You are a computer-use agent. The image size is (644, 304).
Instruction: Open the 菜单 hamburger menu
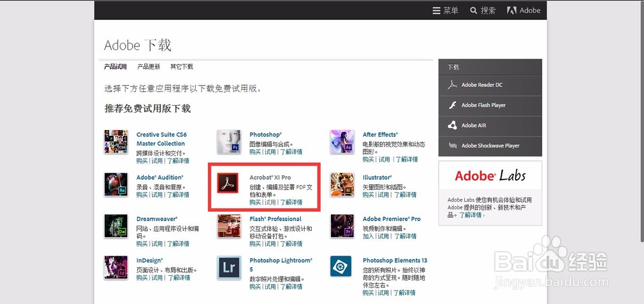[445, 11]
